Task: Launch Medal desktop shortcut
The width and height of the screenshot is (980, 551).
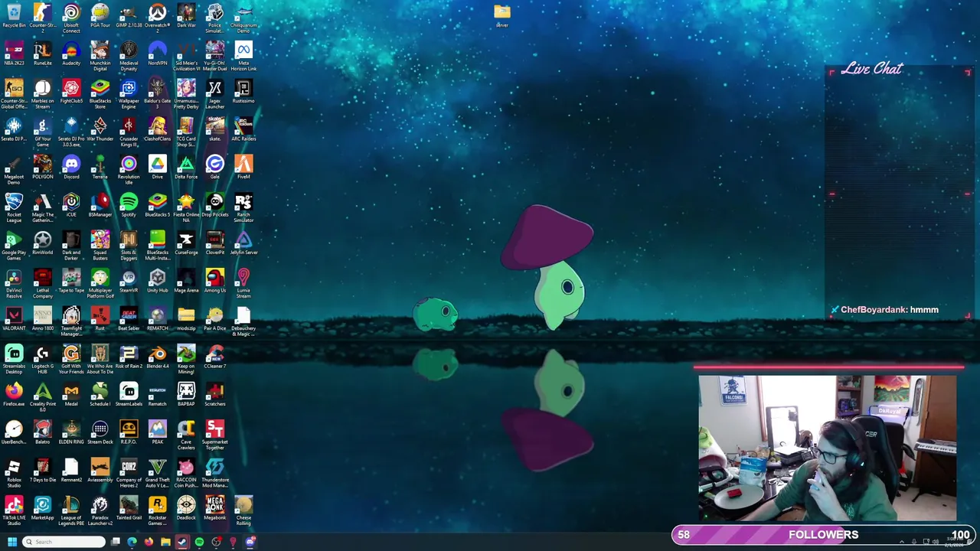Action: point(71,395)
